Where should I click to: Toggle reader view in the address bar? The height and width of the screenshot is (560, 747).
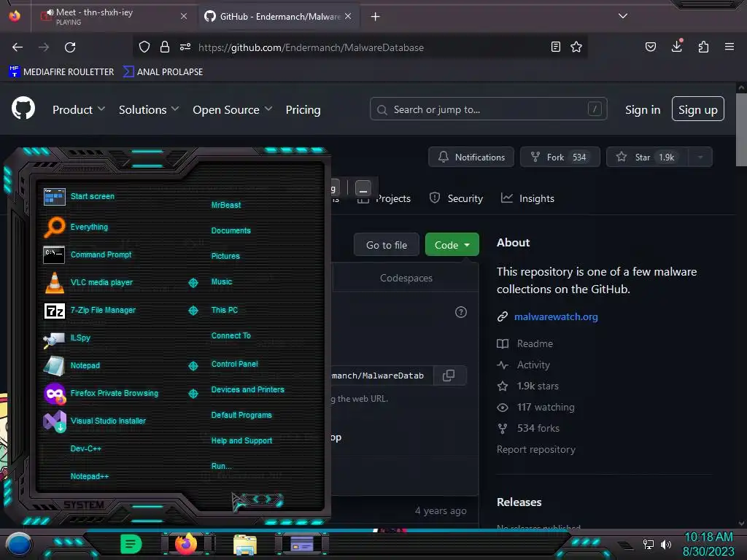(x=555, y=47)
